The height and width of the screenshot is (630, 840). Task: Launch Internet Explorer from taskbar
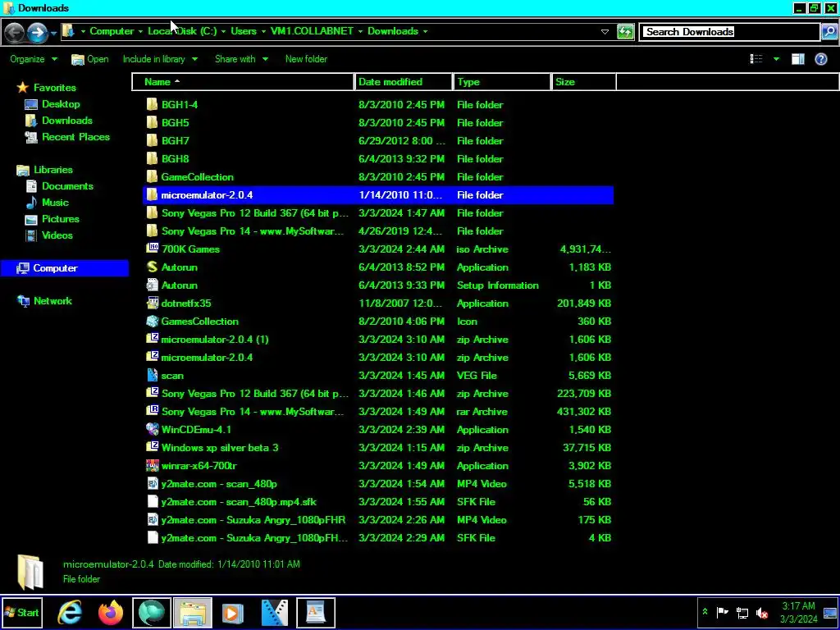pyautogui.click(x=71, y=612)
